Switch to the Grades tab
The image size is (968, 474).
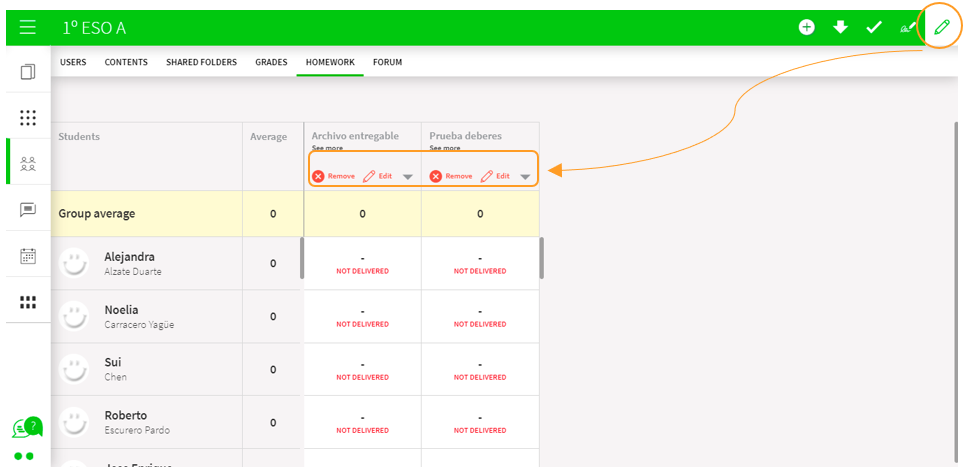271,62
